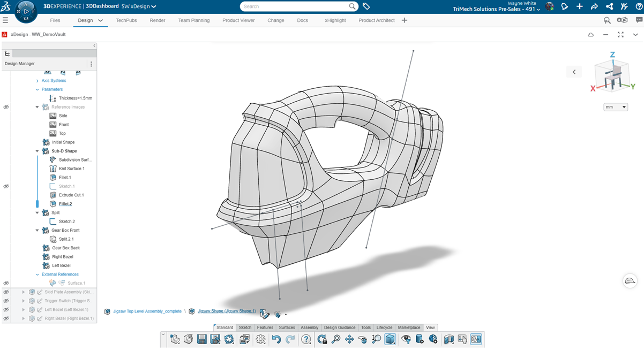
Task: Click the Undo icon in bottom toolbar
Action: click(276, 339)
